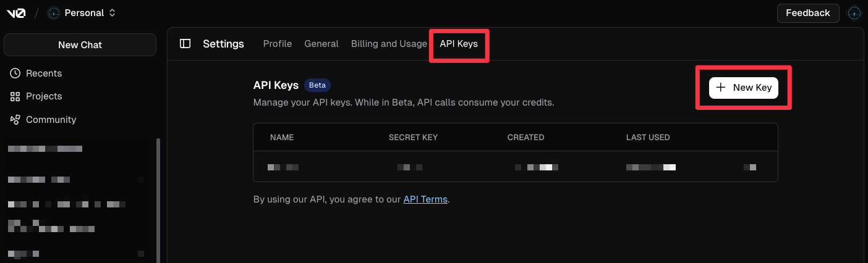Click the LAST USED column header

[648, 137]
